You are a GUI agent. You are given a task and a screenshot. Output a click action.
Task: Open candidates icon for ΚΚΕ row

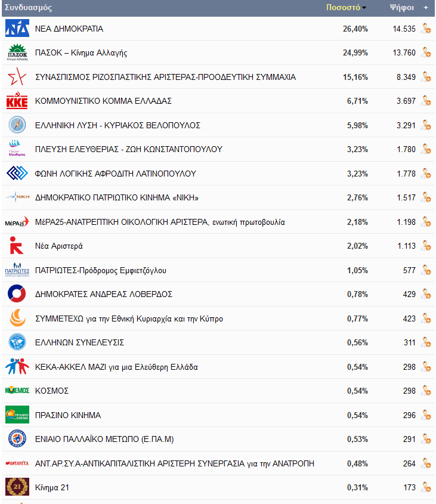click(x=426, y=101)
